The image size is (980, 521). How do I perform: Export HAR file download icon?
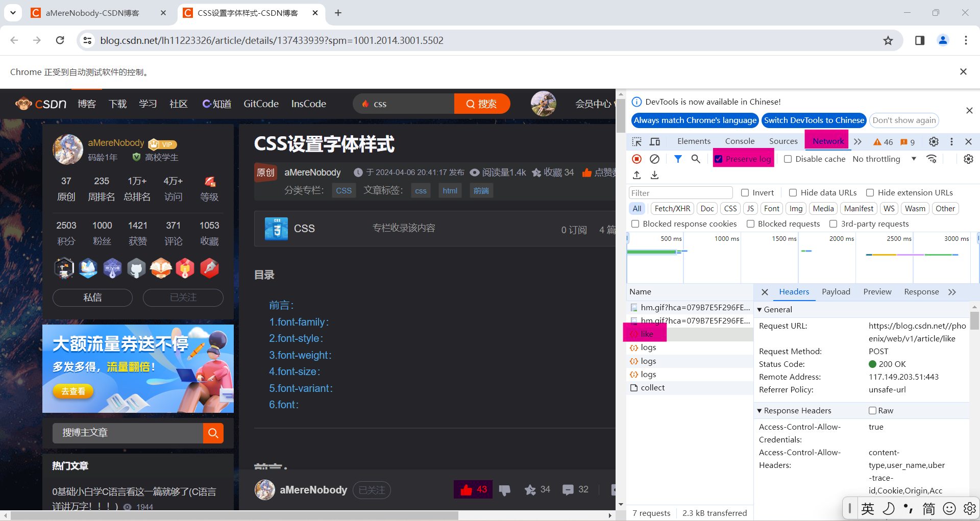tap(654, 175)
